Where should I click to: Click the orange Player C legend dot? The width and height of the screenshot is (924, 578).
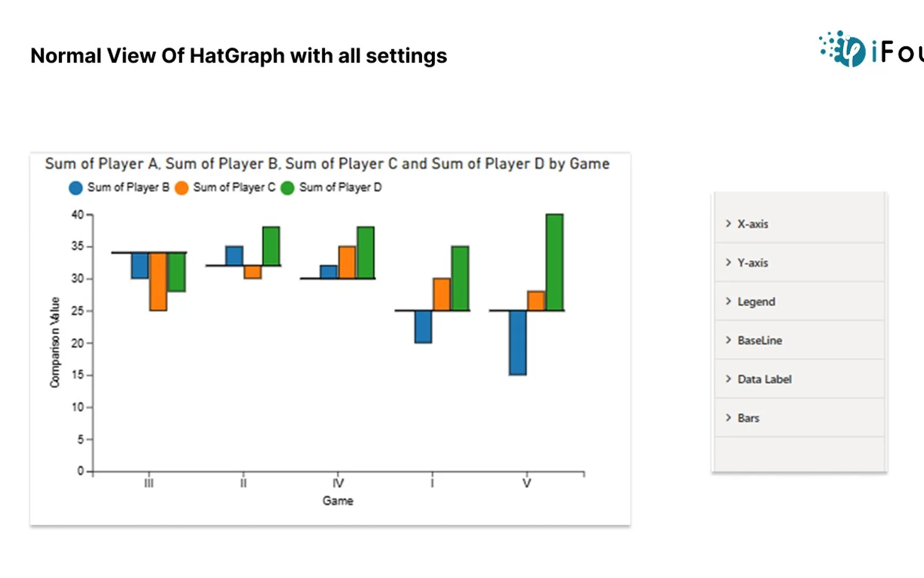click(181, 188)
